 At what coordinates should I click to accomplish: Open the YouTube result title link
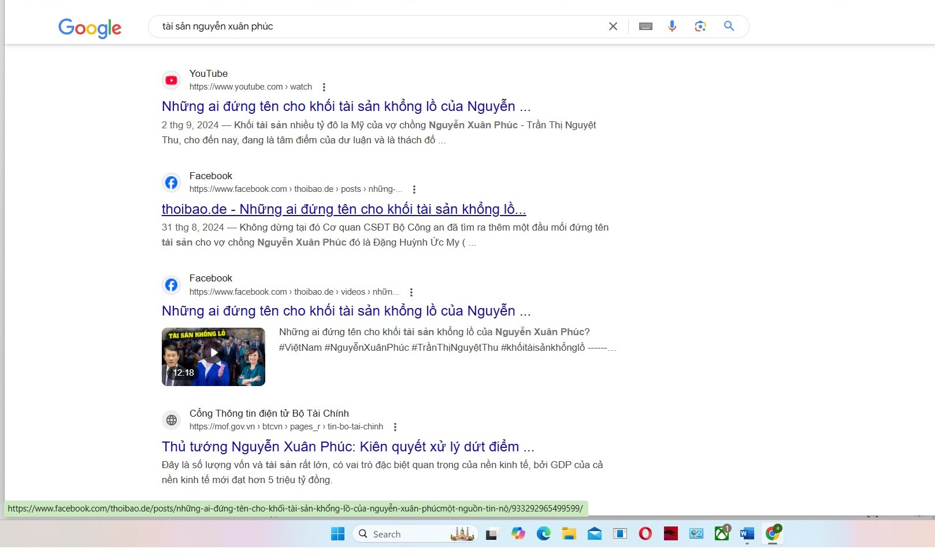coord(346,106)
